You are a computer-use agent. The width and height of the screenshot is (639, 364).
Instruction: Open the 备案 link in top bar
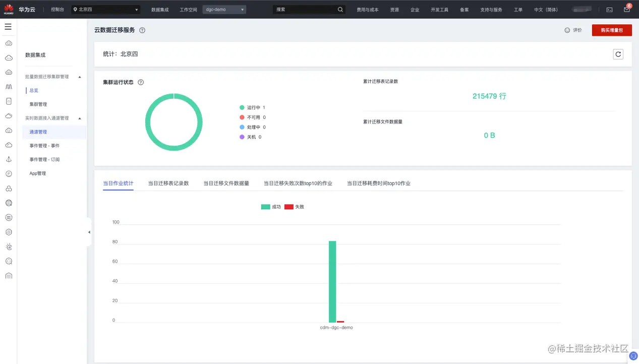[464, 10]
